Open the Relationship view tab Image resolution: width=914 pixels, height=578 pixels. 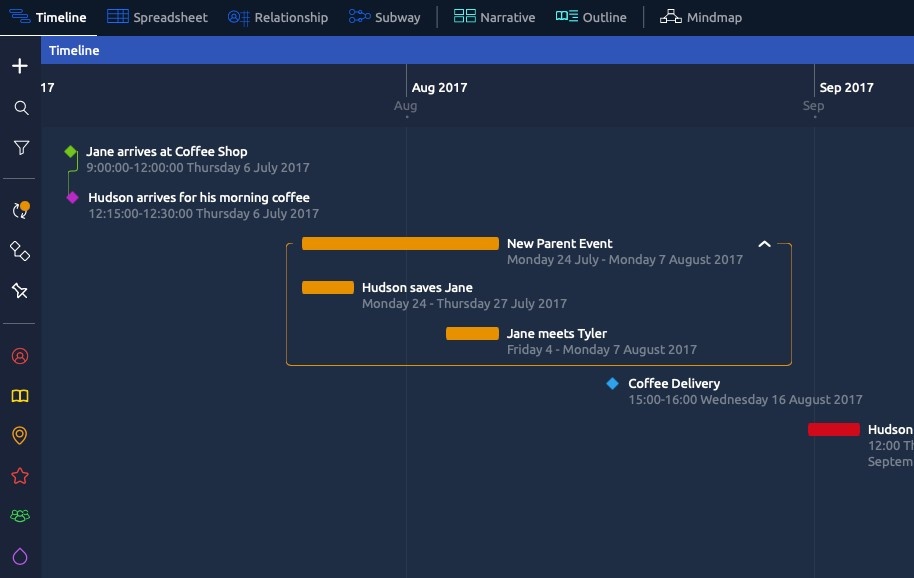tap(278, 17)
